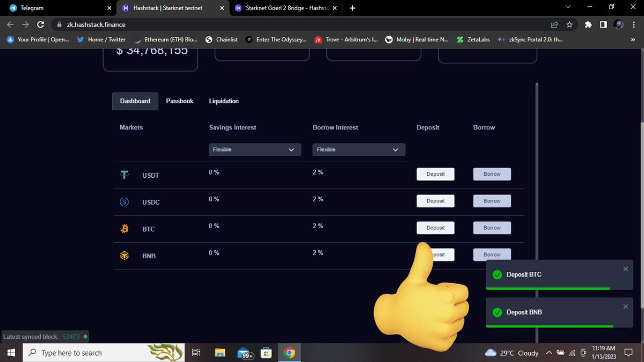Click the share page icon in address bar
The image size is (644, 362).
click(554, 25)
